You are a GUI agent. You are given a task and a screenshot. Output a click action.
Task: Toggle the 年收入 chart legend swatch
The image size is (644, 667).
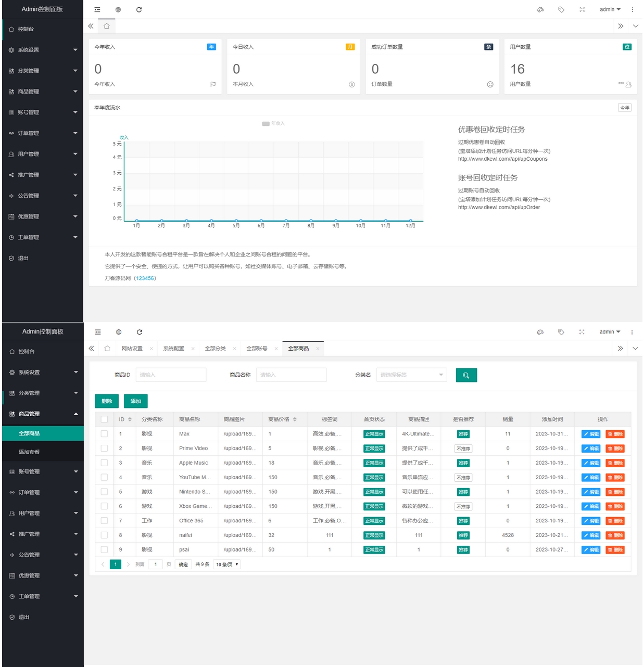pyautogui.click(x=266, y=124)
